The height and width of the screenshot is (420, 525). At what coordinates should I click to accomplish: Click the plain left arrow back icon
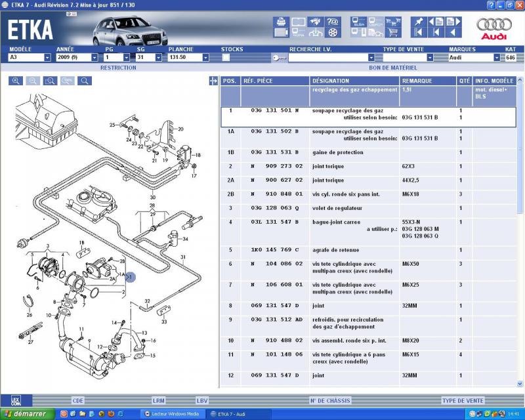(453, 33)
